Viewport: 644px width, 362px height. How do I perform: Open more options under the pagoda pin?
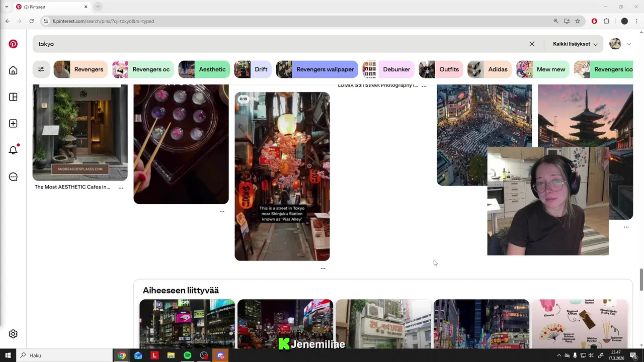coord(626,227)
